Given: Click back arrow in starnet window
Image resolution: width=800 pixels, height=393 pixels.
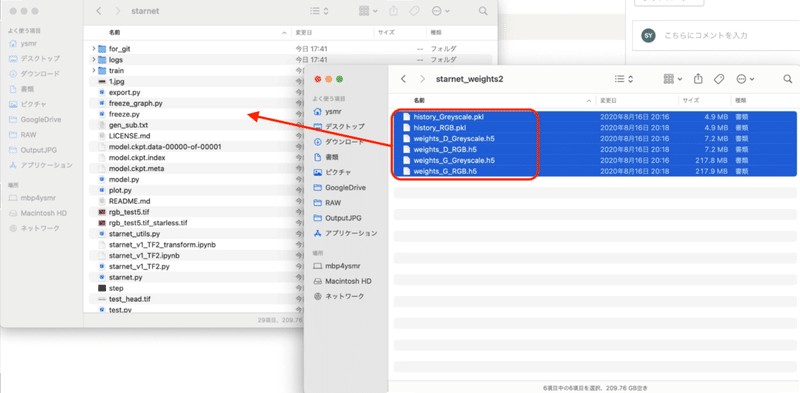Looking at the screenshot, I should [99, 11].
